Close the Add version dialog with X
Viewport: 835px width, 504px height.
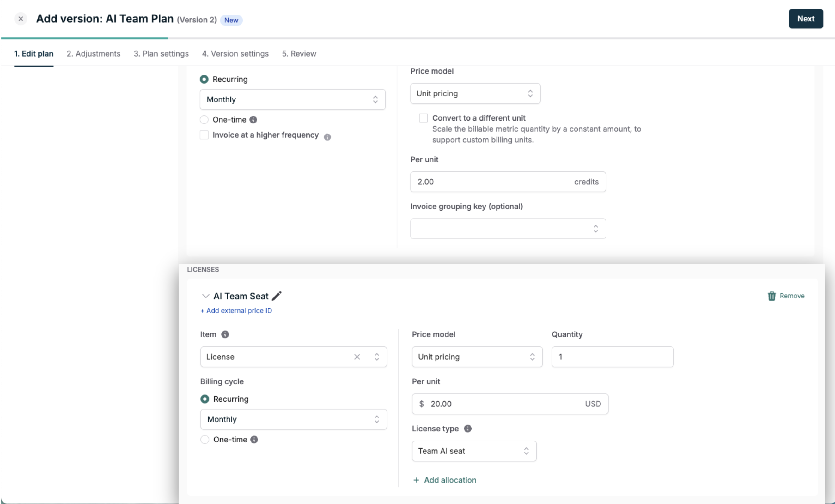(21, 19)
